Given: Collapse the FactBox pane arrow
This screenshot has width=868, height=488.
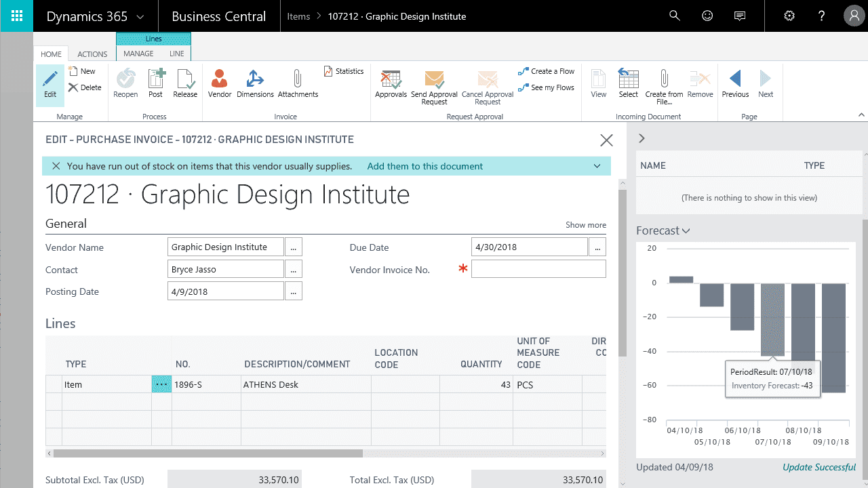Looking at the screenshot, I should coord(642,138).
